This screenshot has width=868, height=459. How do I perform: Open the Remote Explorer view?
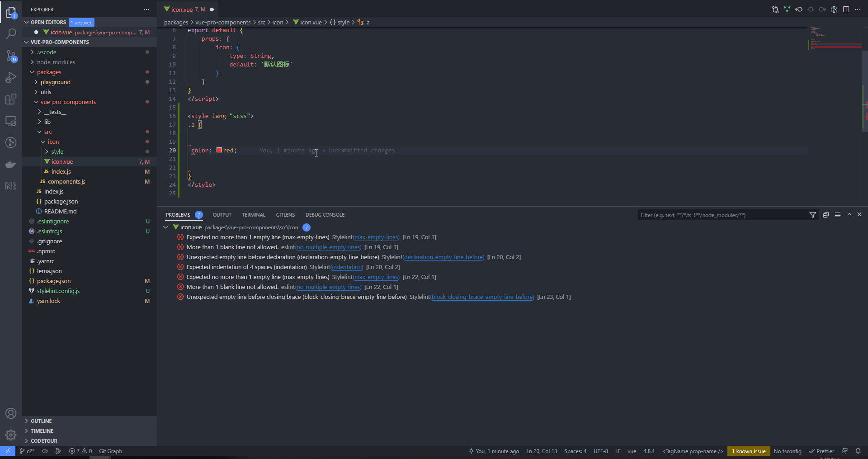tap(11, 121)
